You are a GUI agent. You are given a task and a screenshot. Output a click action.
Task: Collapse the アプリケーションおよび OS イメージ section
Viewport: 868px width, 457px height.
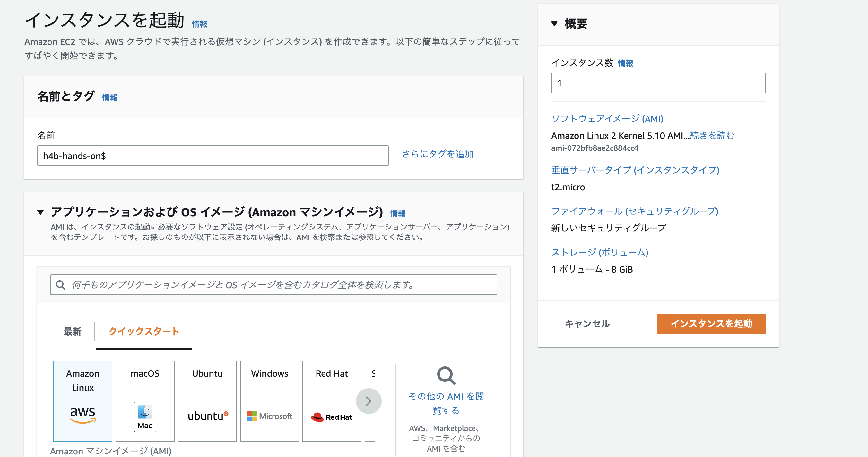[41, 212]
